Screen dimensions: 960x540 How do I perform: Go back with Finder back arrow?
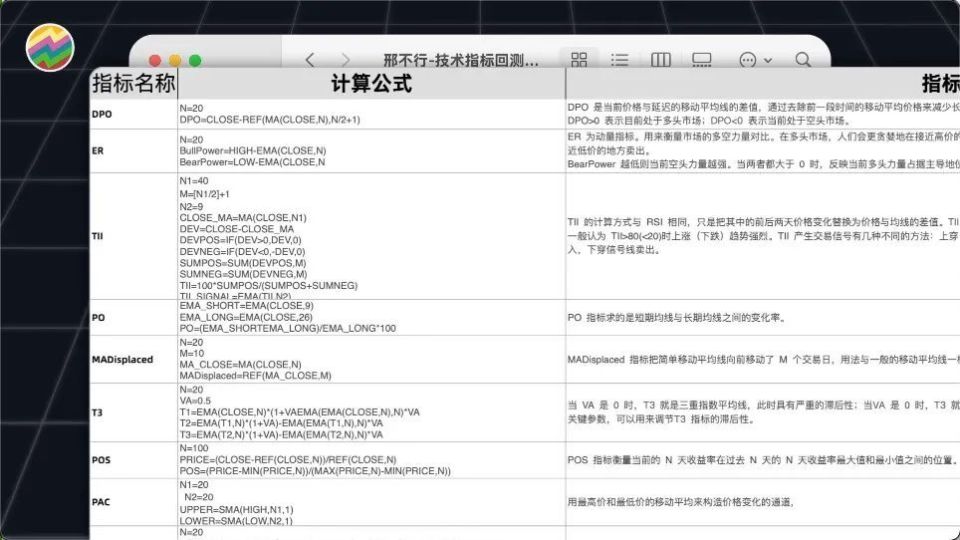tap(310, 59)
